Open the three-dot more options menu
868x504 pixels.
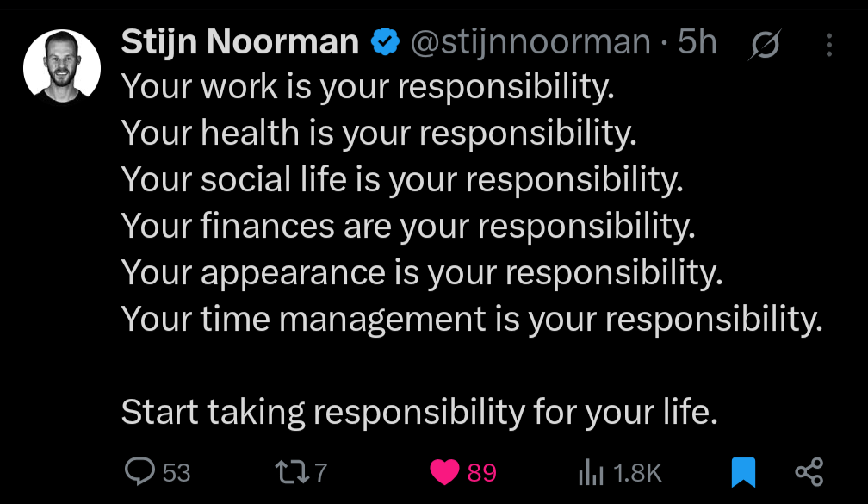coord(829,45)
